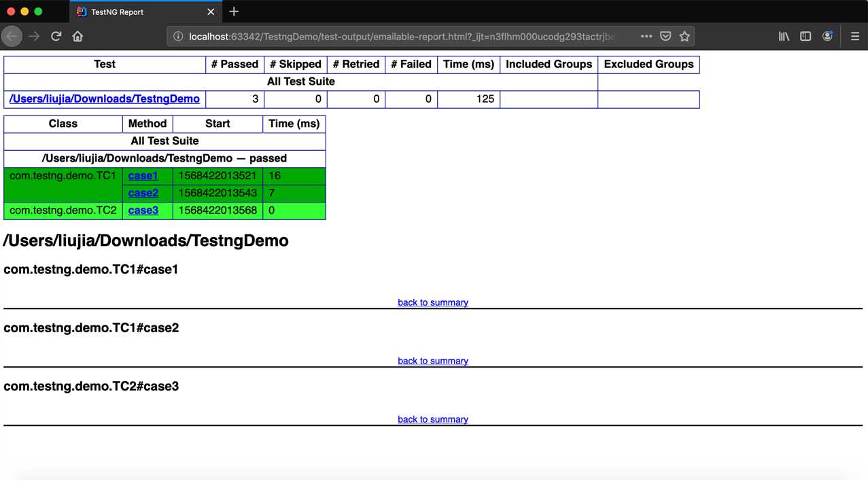Click the # Skipped column header
Image resolution: width=868 pixels, height=481 pixels.
click(x=295, y=65)
